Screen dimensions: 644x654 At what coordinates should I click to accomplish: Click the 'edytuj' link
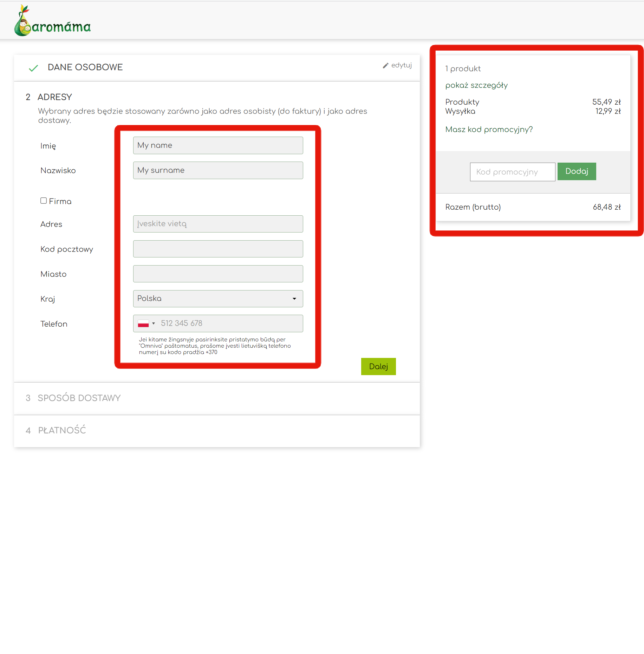point(401,65)
